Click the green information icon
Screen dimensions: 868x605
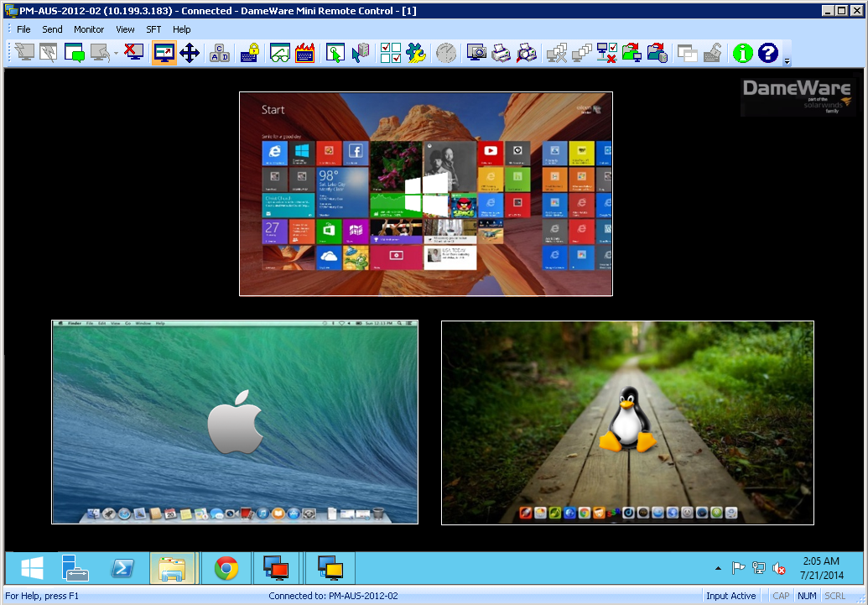(x=742, y=53)
